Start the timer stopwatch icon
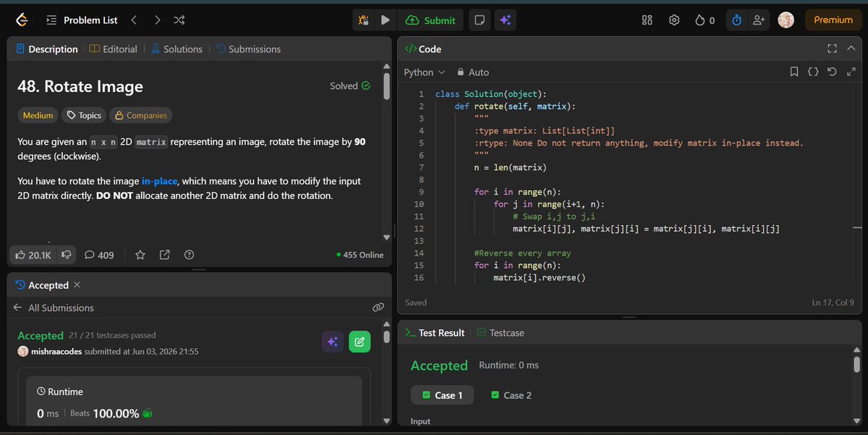Image resolution: width=868 pixels, height=435 pixels. click(x=736, y=20)
